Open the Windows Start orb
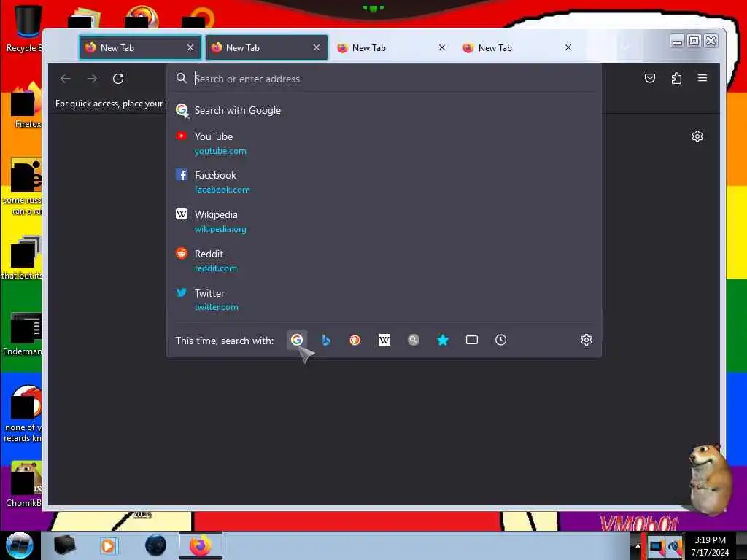747x560 pixels. click(20, 545)
